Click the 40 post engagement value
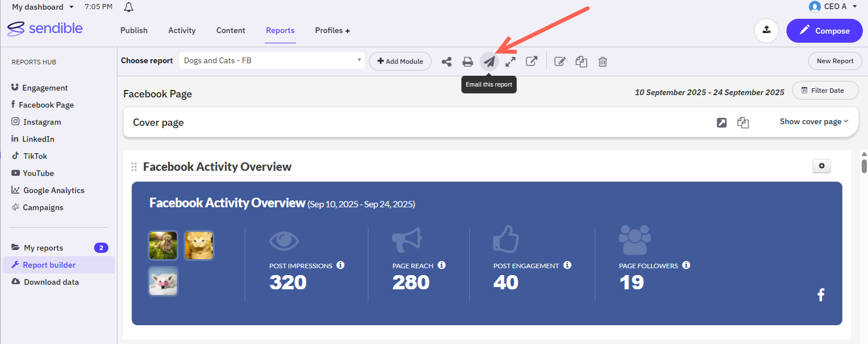The image size is (868, 344). tap(506, 282)
